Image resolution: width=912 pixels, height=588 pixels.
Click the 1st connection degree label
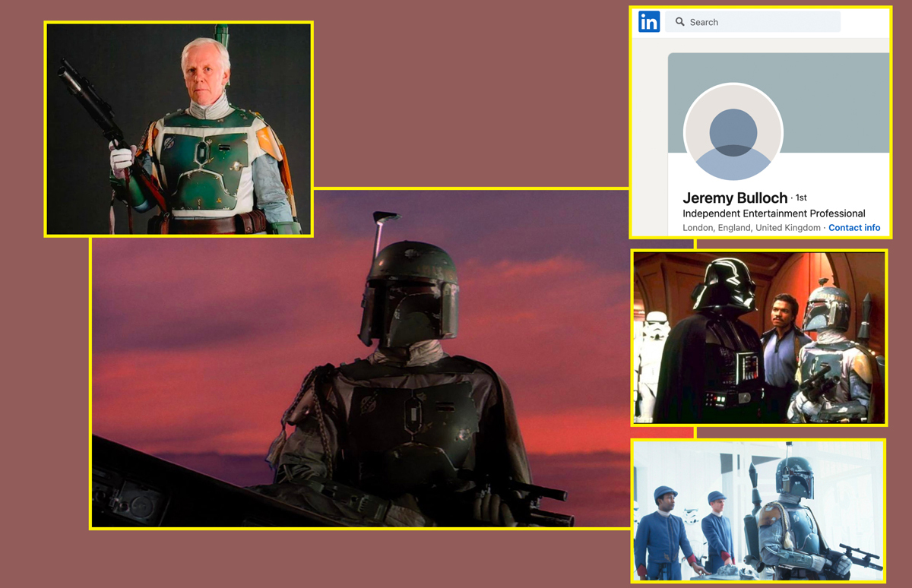pos(801,198)
